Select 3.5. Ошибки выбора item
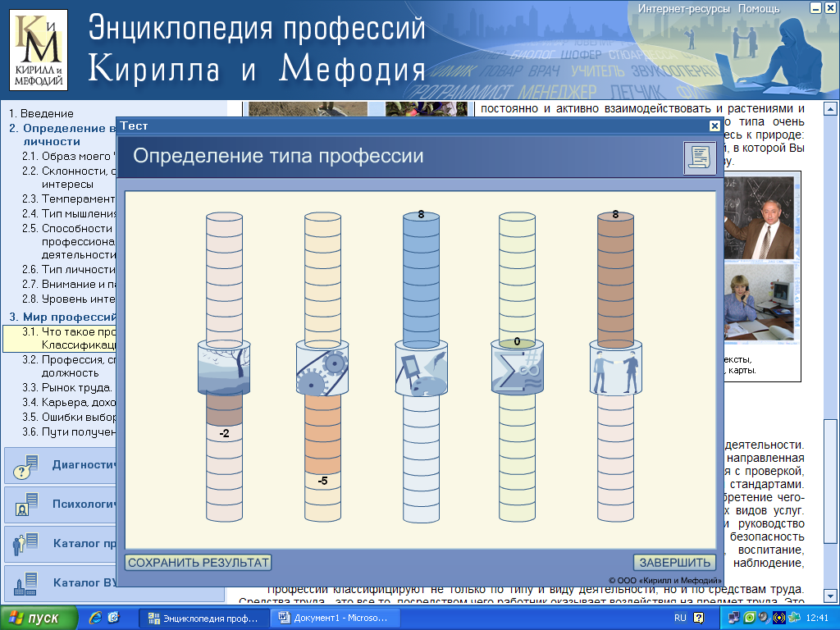Screen dimensions: 840x630 (x=69, y=417)
